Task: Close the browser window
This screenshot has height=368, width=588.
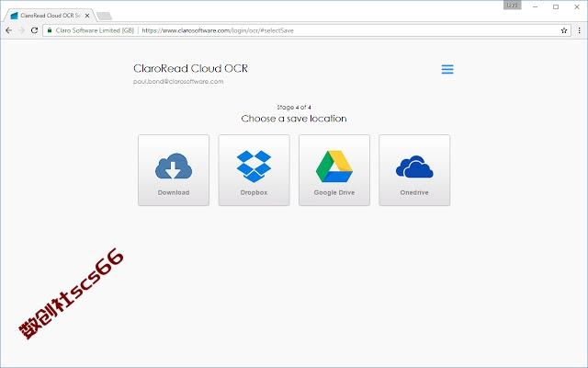Action: pos(577,6)
